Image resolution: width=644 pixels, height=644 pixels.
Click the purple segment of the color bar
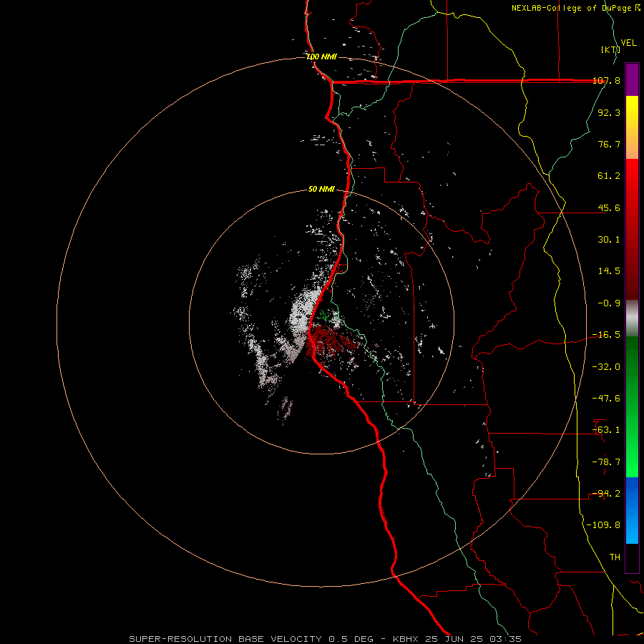click(x=632, y=79)
